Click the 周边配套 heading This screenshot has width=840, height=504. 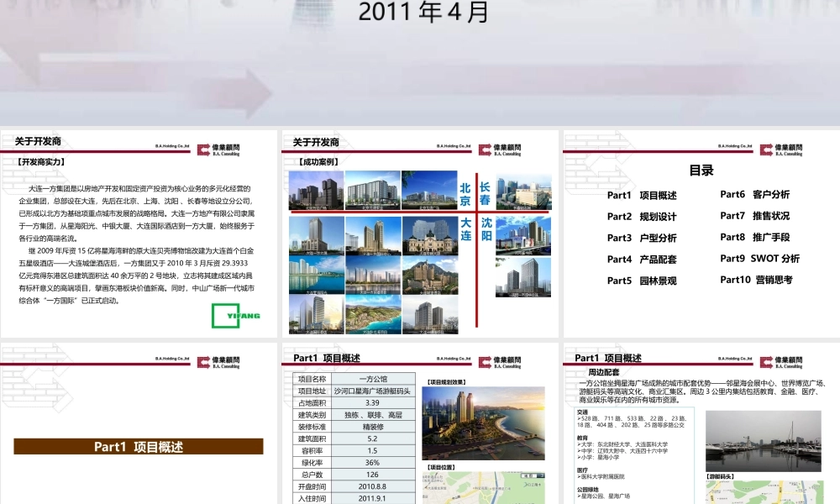coord(604,372)
